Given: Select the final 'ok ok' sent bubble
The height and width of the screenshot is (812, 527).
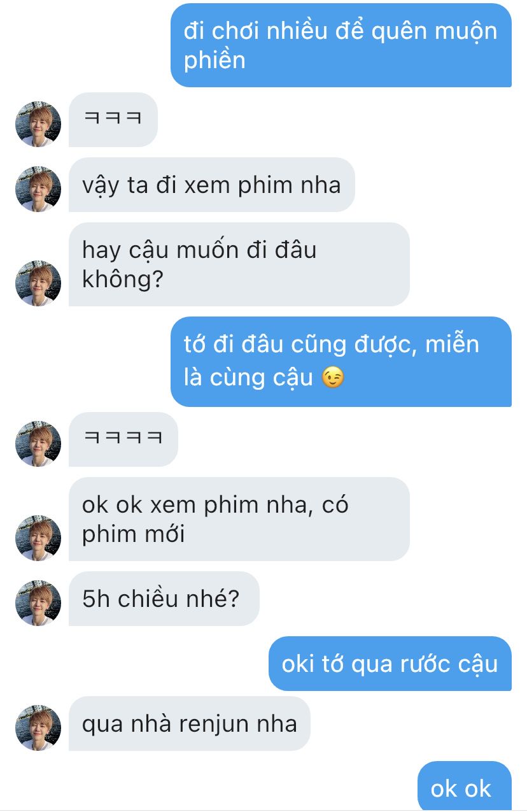Looking at the screenshot, I should [465, 787].
